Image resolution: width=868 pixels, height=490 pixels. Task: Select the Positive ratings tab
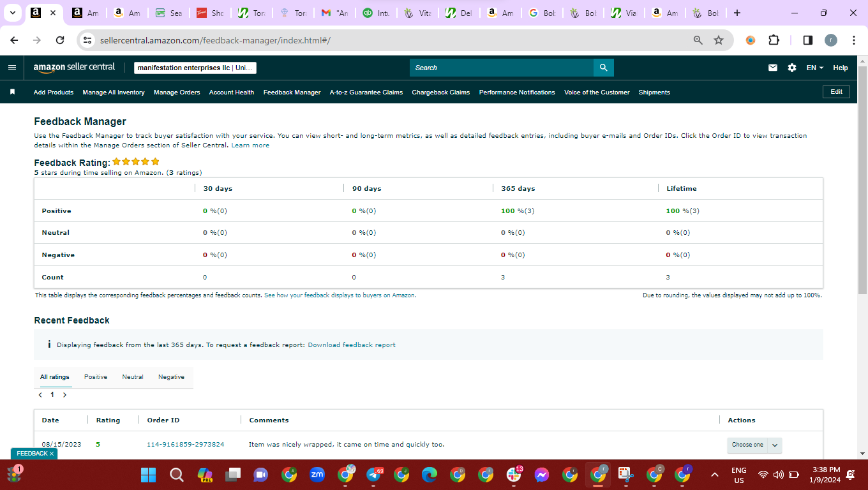(96, 377)
